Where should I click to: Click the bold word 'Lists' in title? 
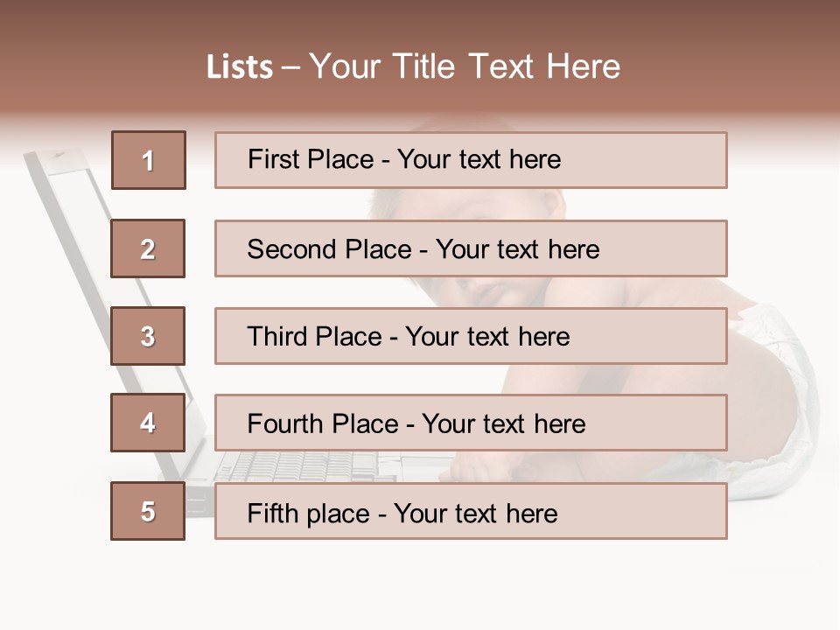pos(240,67)
